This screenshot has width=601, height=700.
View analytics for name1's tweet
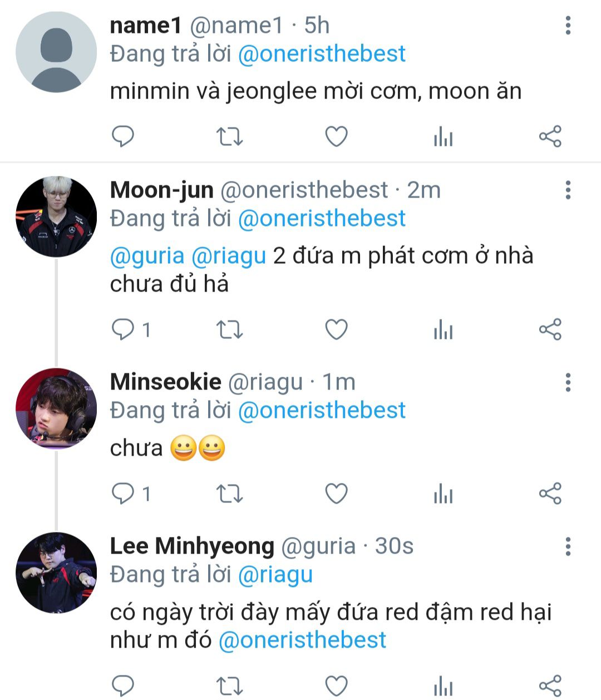click(x=443, y=136)
